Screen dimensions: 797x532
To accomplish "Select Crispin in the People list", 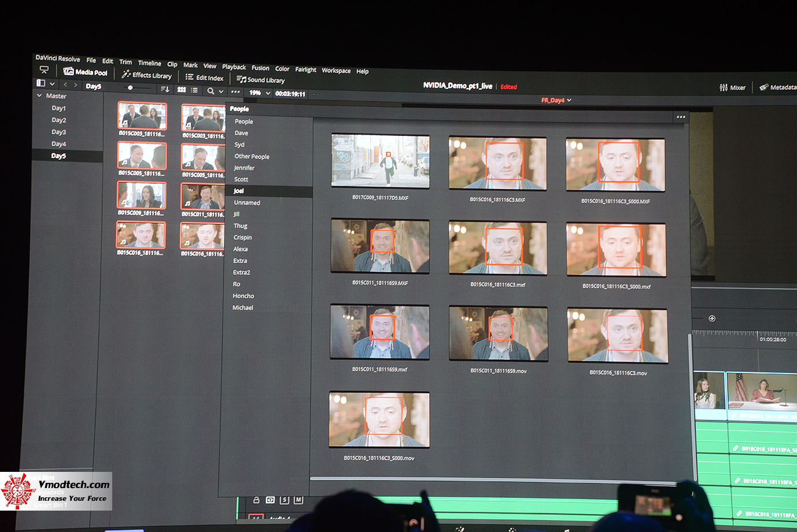I will (243, 237).
